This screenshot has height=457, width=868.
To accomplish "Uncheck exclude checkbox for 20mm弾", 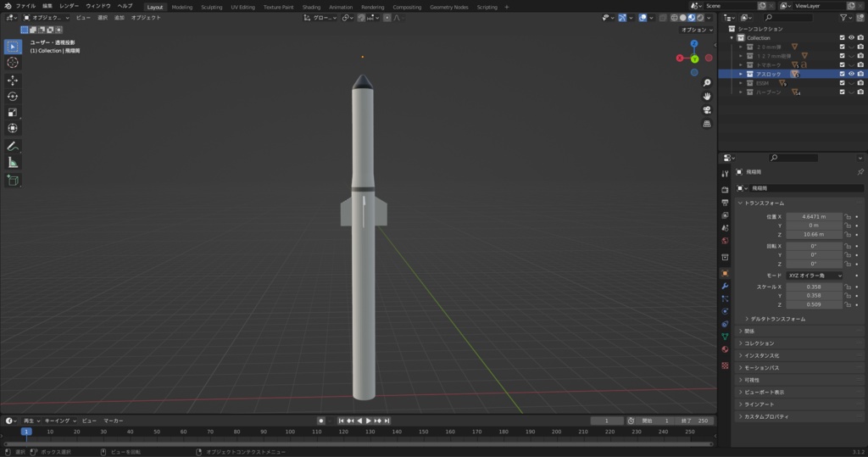I will (x=842, y=47).
